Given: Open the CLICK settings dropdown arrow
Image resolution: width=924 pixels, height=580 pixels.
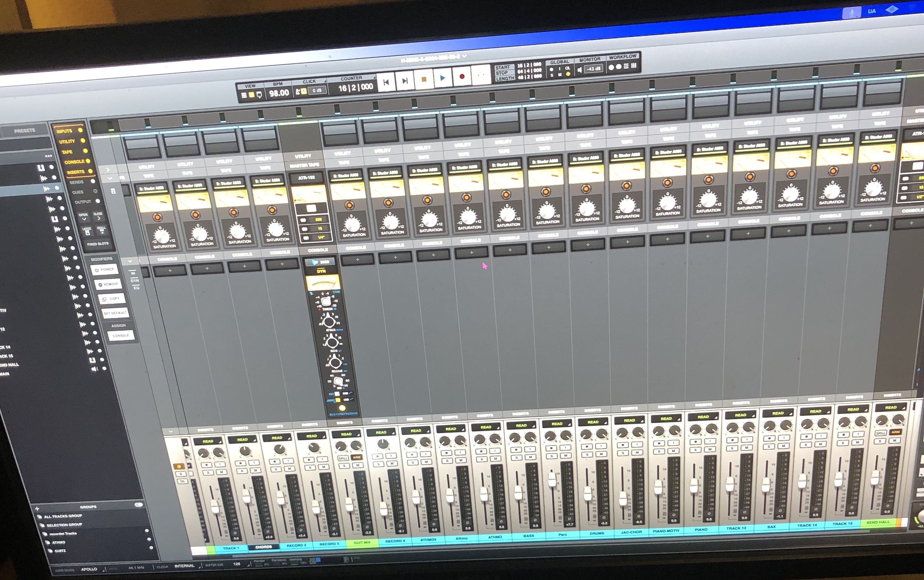Looking at the screenshot, I should 325,81.
